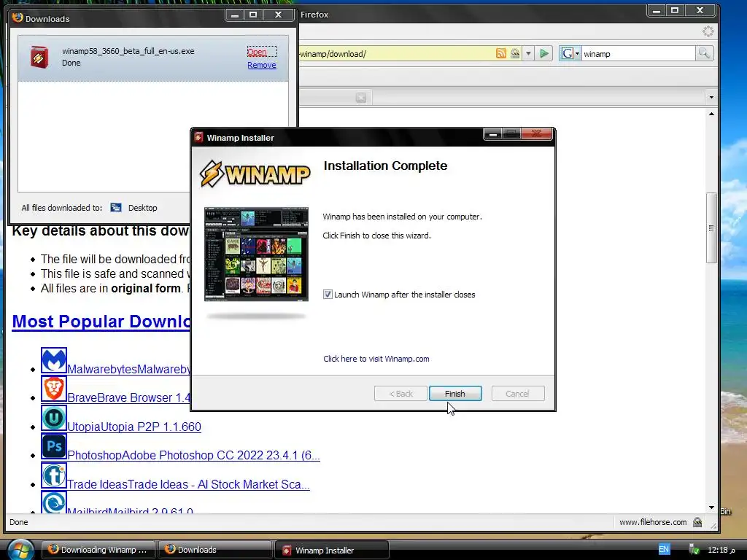
Task: Minimize the Downloads window
Action: (234, 15)
